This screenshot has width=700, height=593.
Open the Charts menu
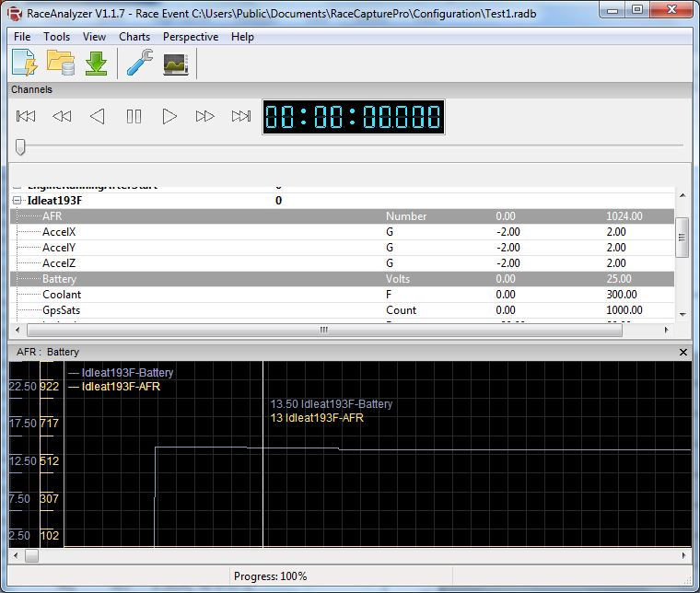point(134,37)
